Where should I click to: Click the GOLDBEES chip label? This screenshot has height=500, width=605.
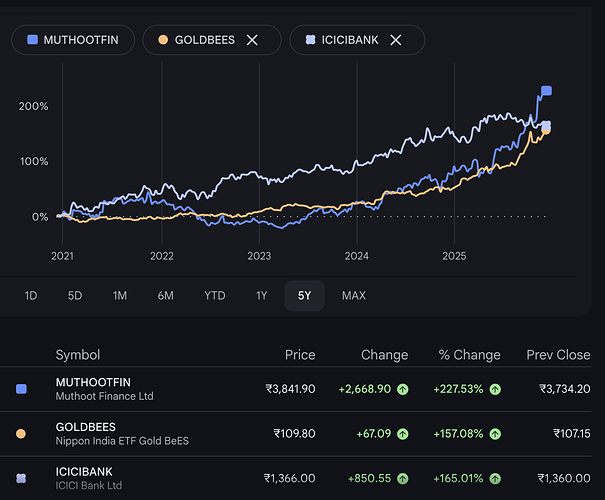tap(204, 40)
